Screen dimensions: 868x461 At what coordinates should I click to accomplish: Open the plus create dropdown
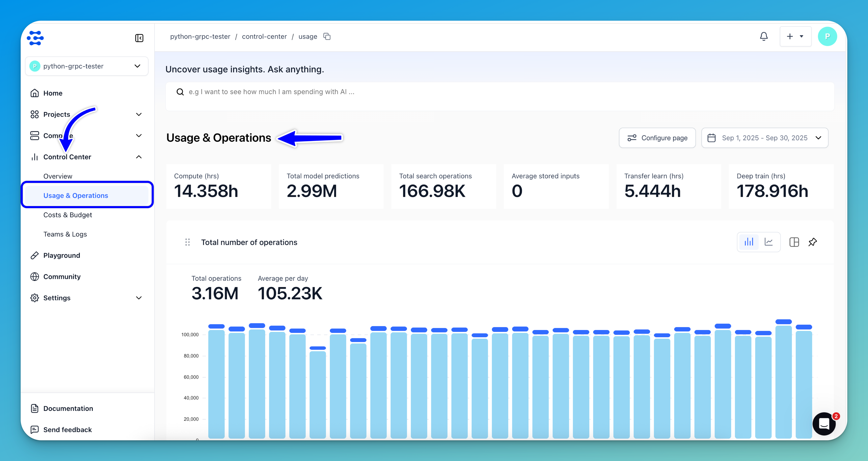pyautogui.click(x=795, y=36)
